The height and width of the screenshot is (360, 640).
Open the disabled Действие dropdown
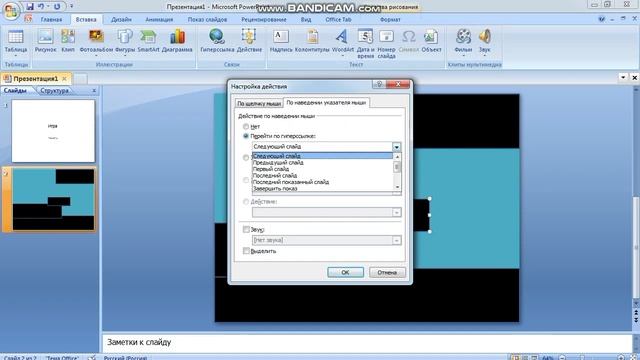(x=396, y=212)
